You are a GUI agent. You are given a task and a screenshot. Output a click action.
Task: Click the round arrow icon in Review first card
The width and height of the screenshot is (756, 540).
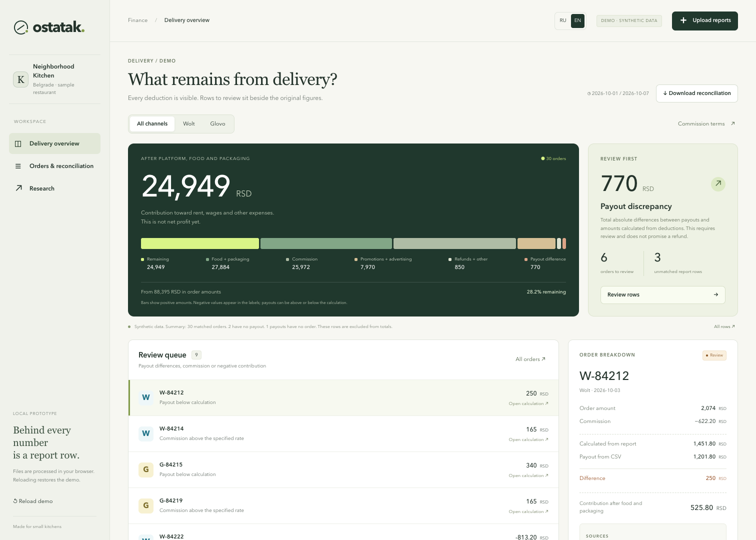pyautogui.click(x=718, y=183)
